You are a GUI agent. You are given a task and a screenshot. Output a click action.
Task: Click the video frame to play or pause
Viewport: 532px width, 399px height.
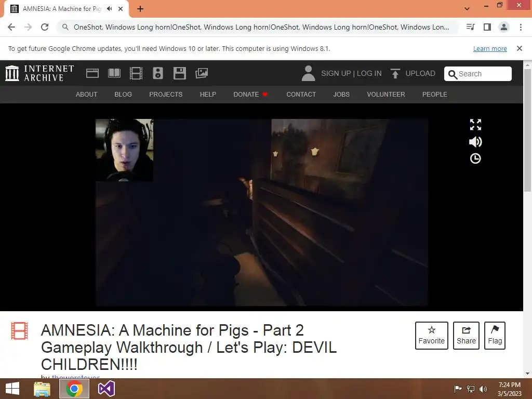262,212
